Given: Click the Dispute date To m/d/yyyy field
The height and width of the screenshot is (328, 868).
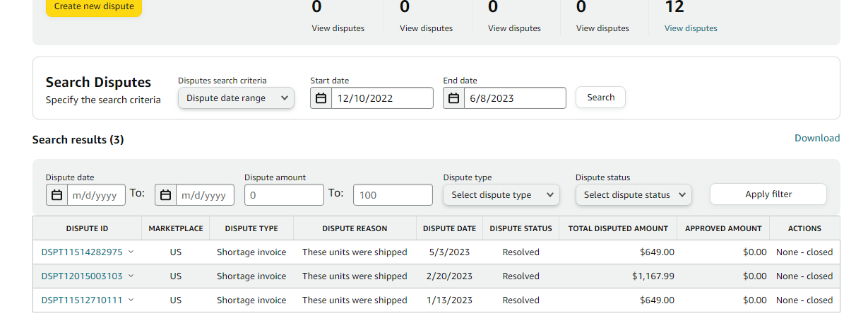Looking at the screenshot, I should [205, 195].
